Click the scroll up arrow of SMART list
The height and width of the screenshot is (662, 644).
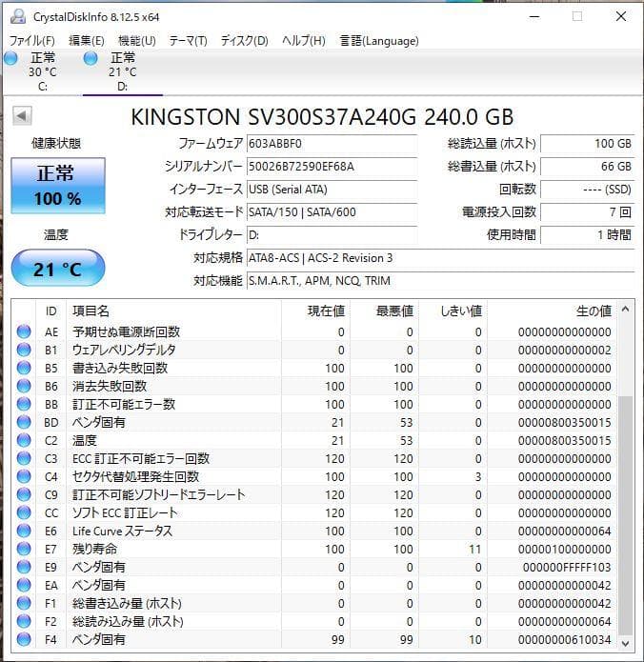click(x=625, y=310)
